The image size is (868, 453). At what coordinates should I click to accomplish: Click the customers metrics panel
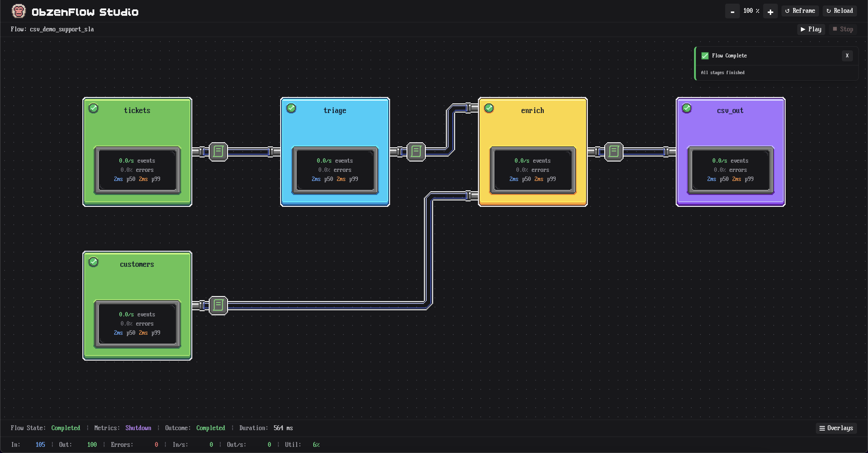pos(137,324)
